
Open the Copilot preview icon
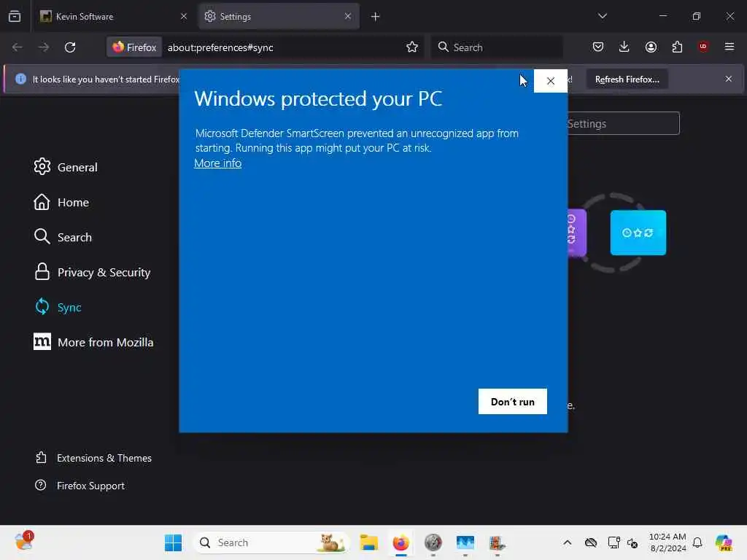(724, 542)
